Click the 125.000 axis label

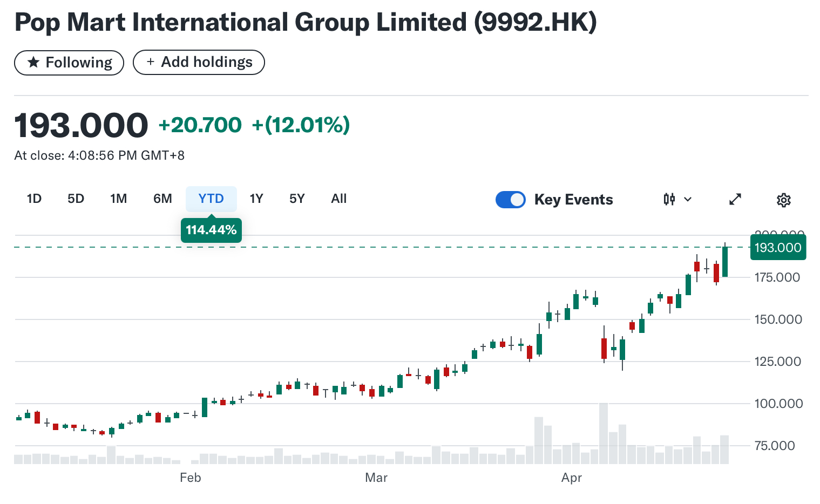click(x=777, y=362)
